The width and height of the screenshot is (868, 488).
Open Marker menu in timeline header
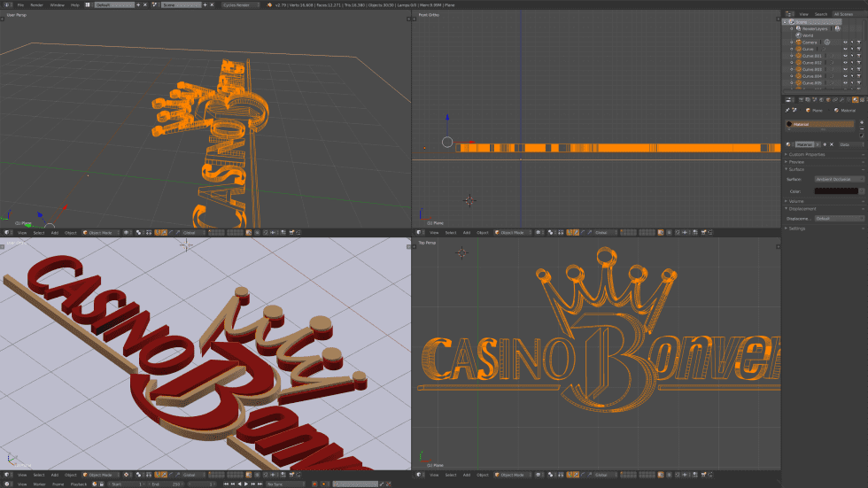pyautogui.click(x=39, y=484)
